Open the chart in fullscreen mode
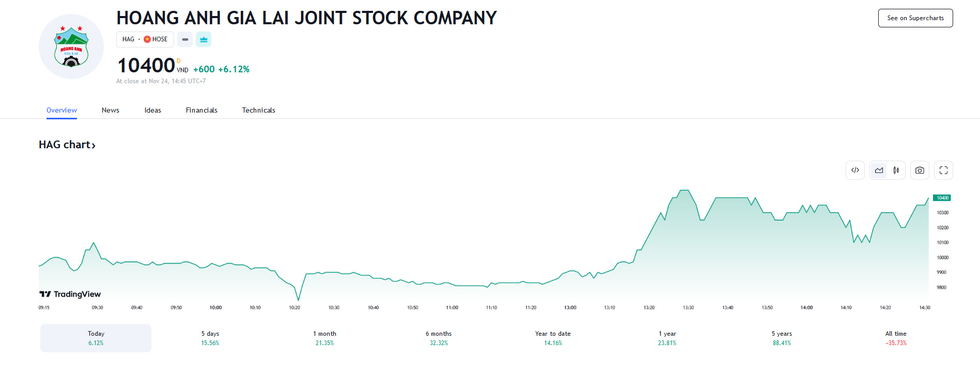The height and width of the screenshot is (374, 980). click(943, 170)
